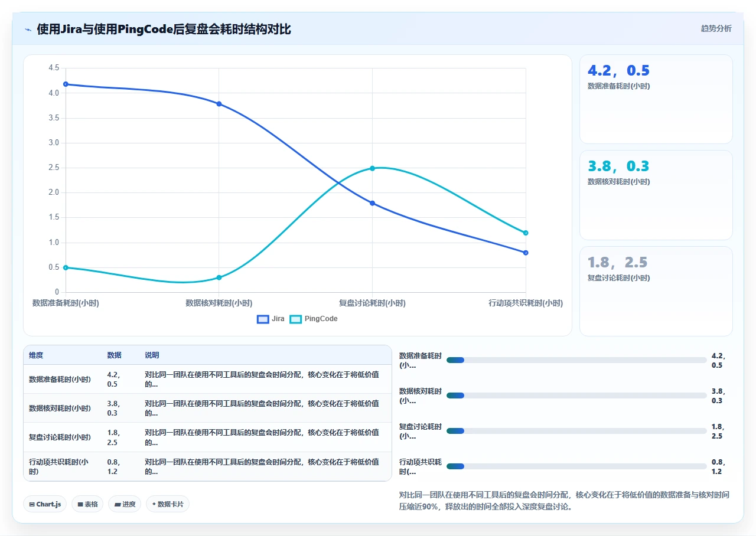
Task: Select the 进度 tag chip
Action: point(125,504)
